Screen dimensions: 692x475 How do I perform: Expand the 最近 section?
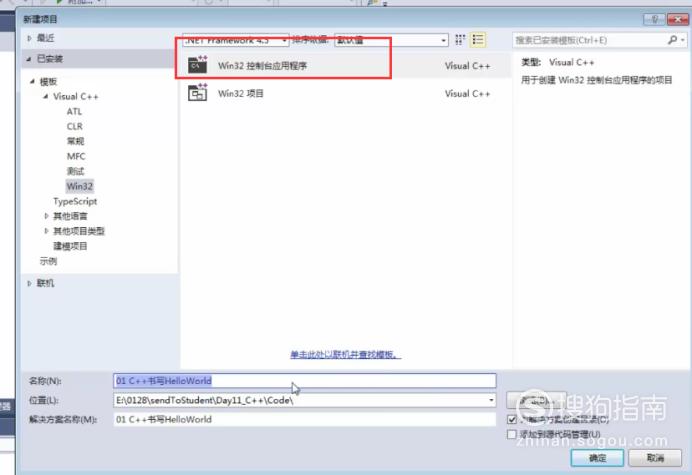click(30, 38)
